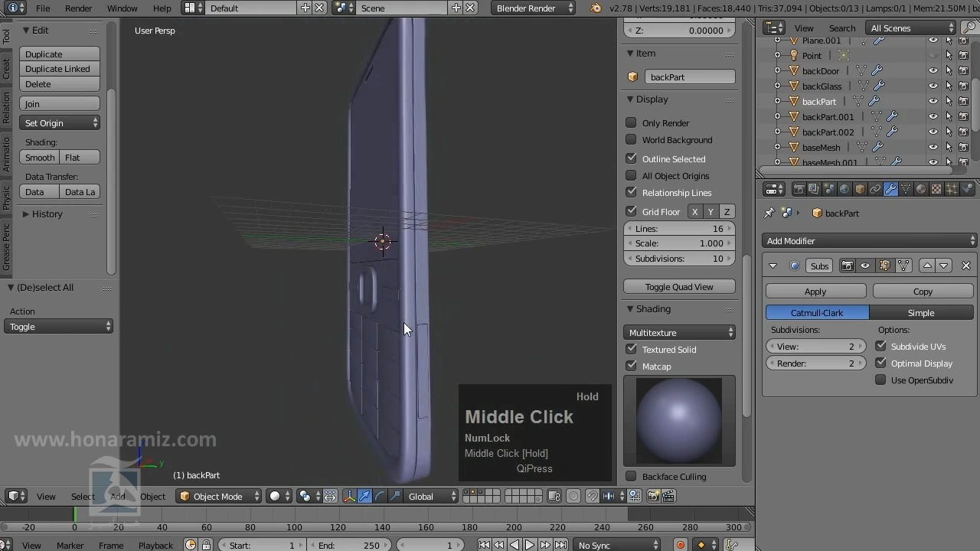Open the Add Modifier dropdown
Viewport: 980px width, 551px height.
pos(870,241)
